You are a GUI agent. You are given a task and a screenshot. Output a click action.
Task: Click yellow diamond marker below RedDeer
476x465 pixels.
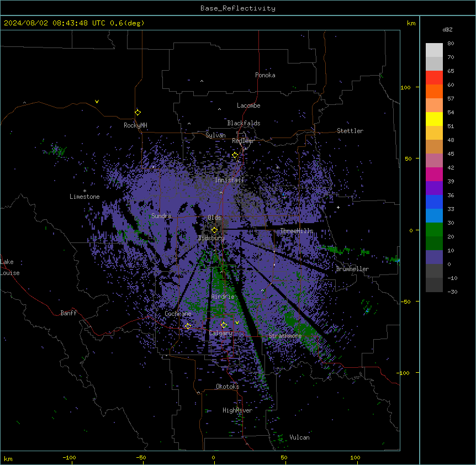pos(235,155)
